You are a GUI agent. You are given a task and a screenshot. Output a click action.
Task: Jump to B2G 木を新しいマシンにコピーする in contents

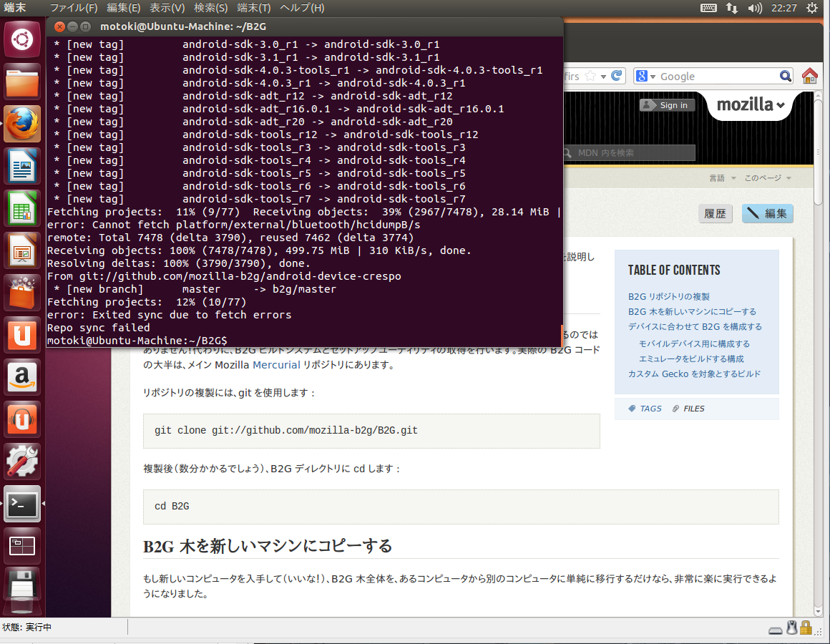[692, 311]
